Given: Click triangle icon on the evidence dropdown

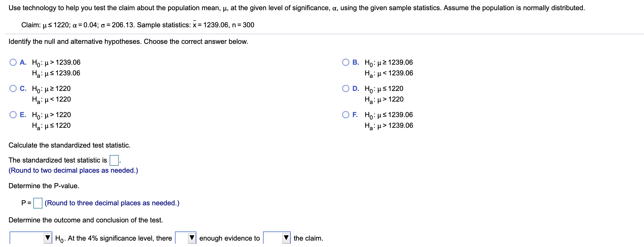Looking at the screenshot, I should click(191, 238).
